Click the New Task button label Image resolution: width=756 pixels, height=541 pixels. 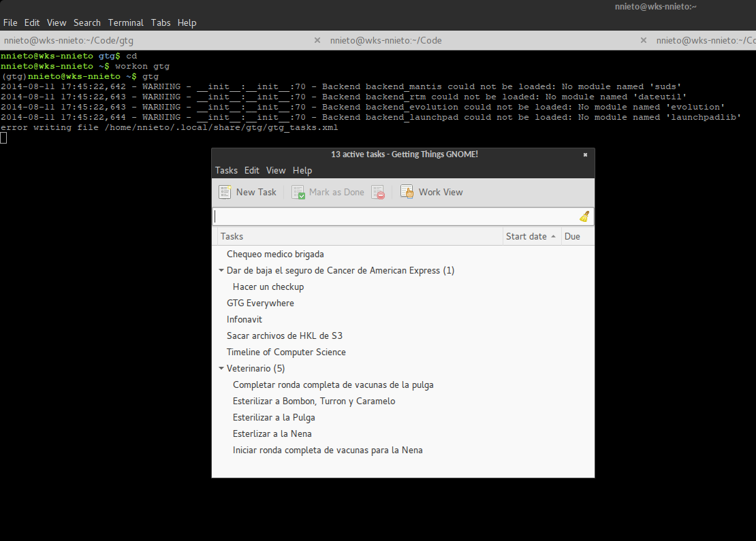click(x=256, y=192)
